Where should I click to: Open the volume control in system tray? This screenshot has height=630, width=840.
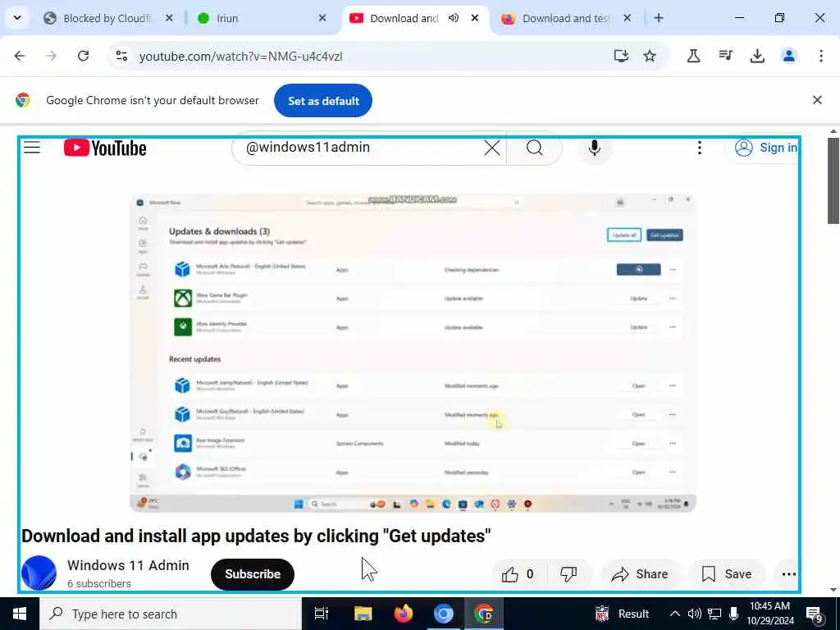coord(694,614)
